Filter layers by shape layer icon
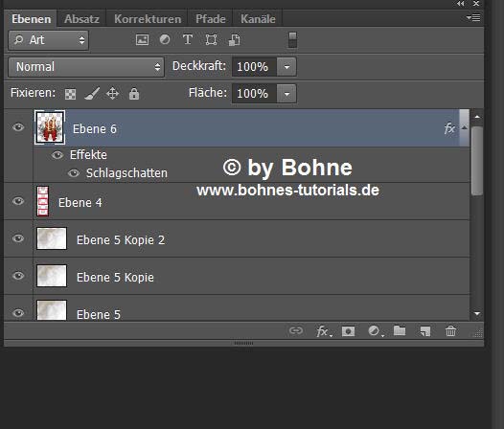 click(211, 40)
